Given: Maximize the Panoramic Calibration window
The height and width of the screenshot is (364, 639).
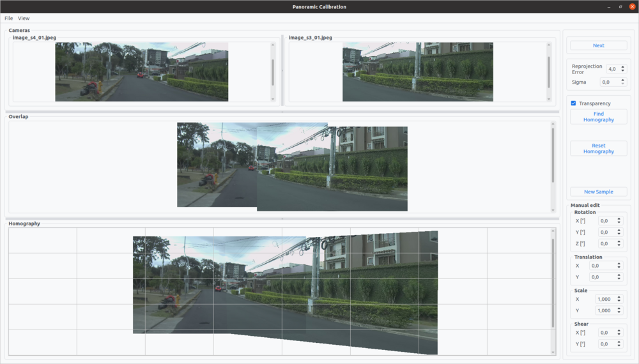Looking at the screenshot, I should pyautogui.click(x=620, y=6).
